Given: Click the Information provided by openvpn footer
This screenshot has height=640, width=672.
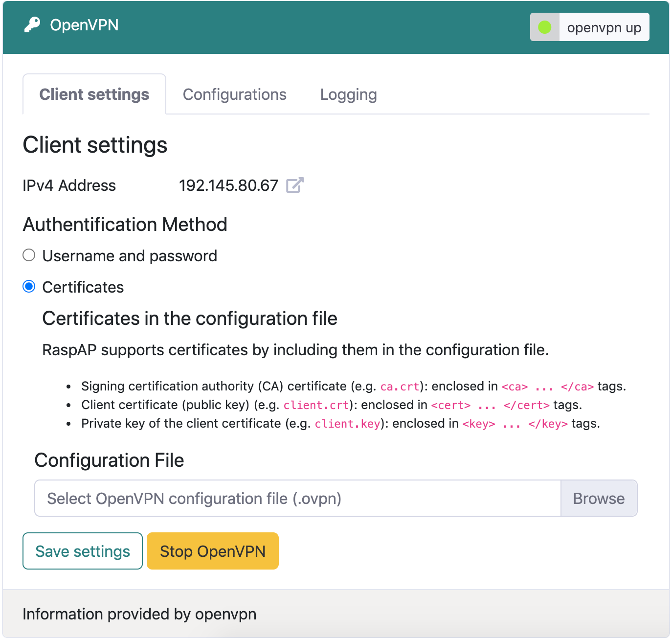Looking at the screenshot, I should coord(139,614).
